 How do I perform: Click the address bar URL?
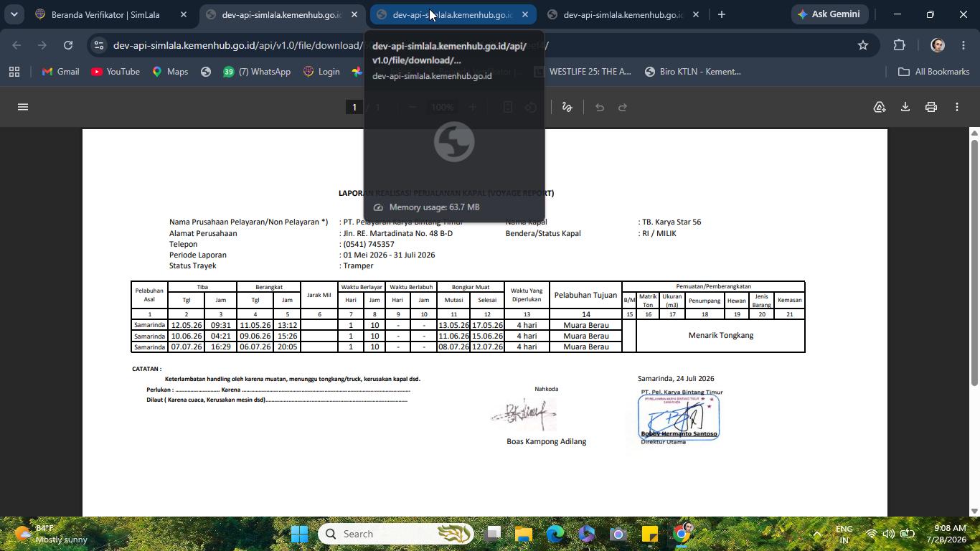pos(330,45)
